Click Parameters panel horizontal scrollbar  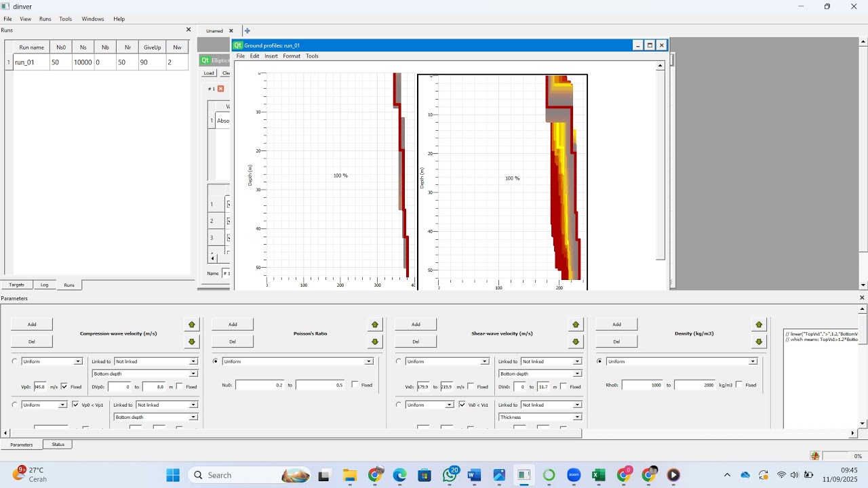(x=296, y=433)
